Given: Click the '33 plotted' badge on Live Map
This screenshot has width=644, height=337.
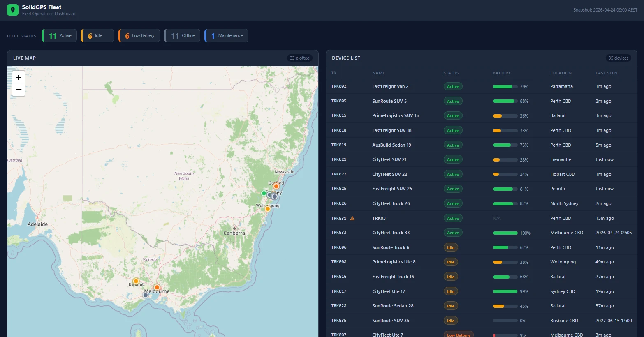Looking at the screenshot, I should [x=299, y=58].
